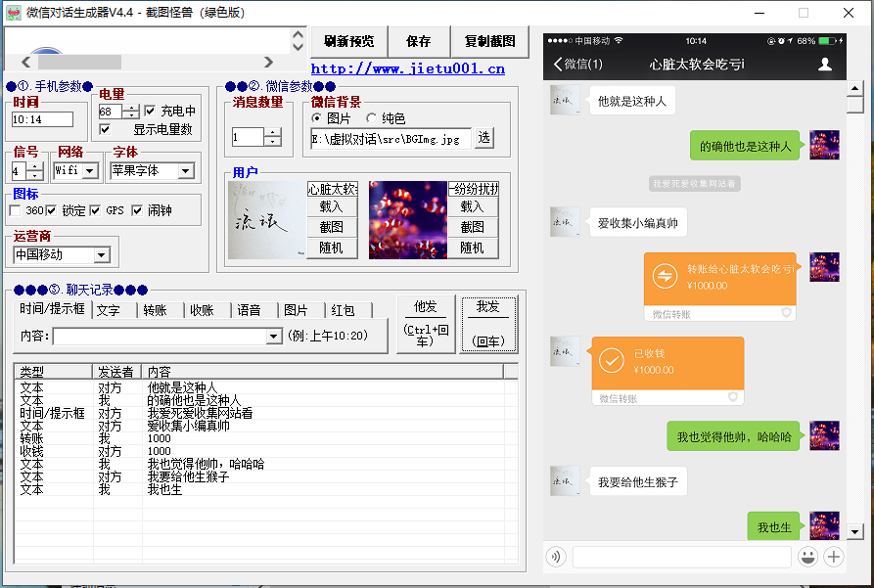Click clownfish avatar beside 的确他也是这种人 message
This screenshot has height=588, width=874.
pos(824,145)
